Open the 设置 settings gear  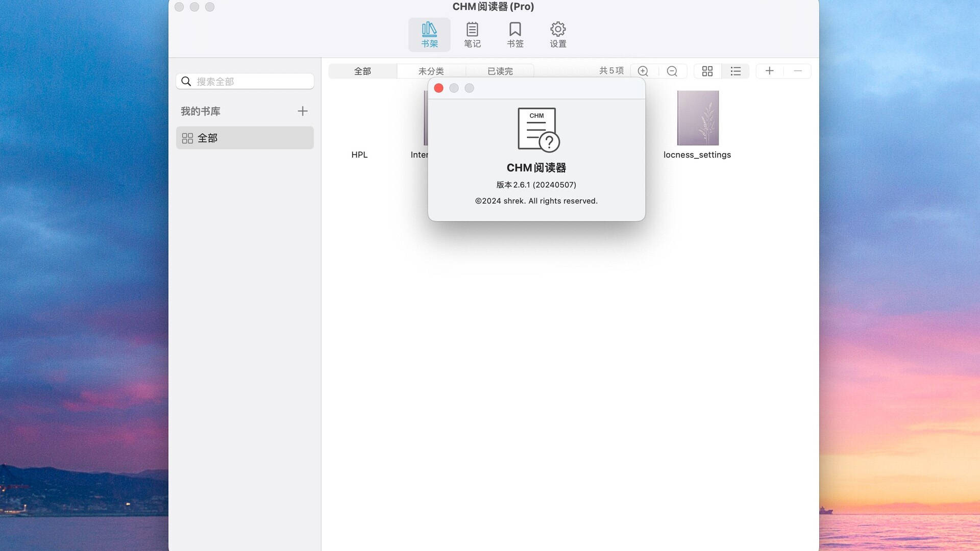point(558,35)
